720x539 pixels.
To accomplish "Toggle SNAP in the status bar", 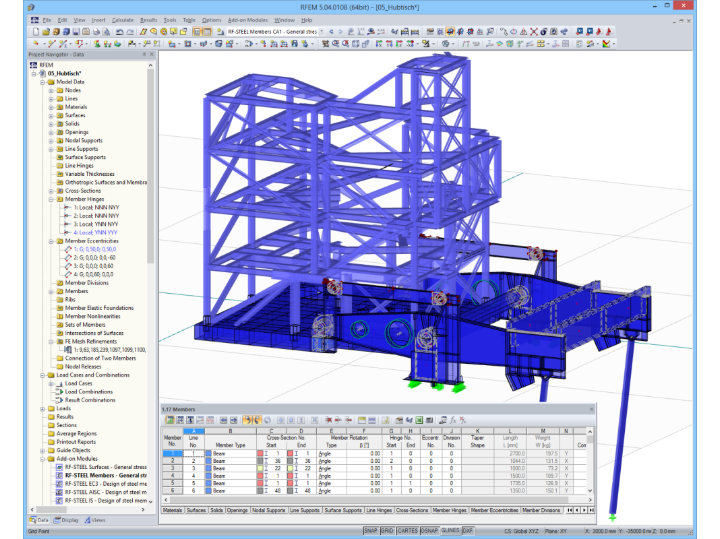I will (x=371, y=531).
